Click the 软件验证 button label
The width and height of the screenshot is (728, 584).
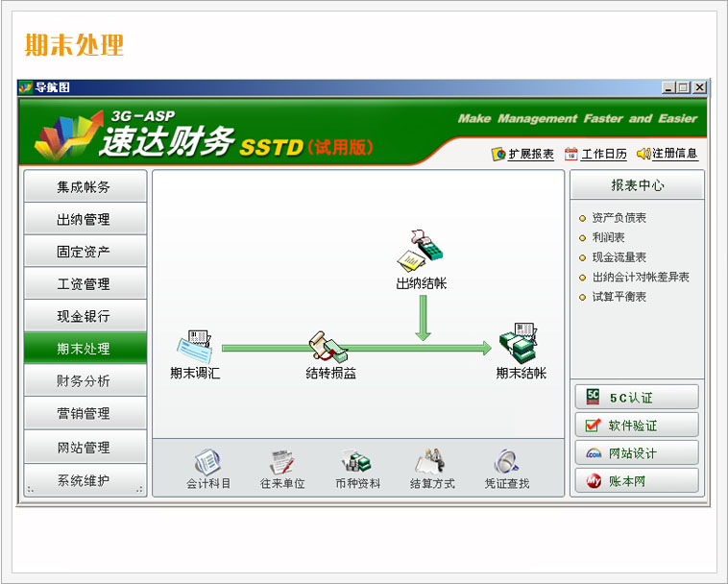(x=632, y=426)
